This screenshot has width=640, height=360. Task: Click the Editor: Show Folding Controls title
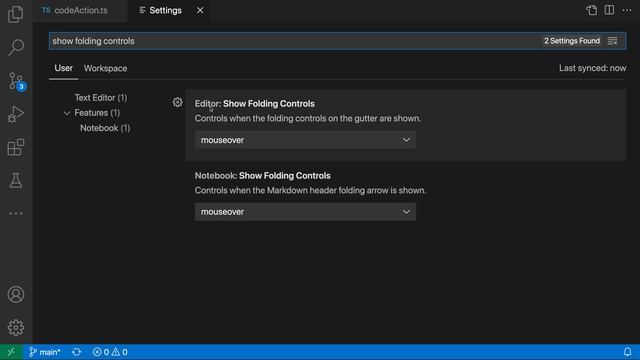[x=255, y=104]
